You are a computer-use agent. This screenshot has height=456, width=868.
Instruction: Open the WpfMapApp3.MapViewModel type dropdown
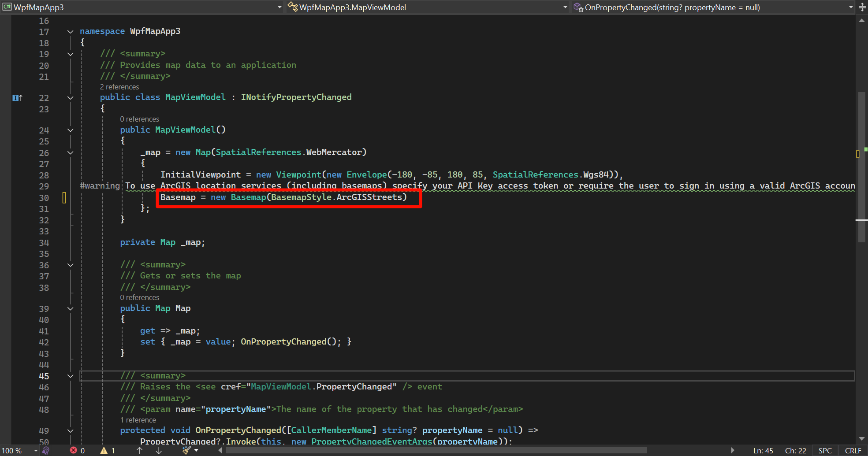coord(565,7)
